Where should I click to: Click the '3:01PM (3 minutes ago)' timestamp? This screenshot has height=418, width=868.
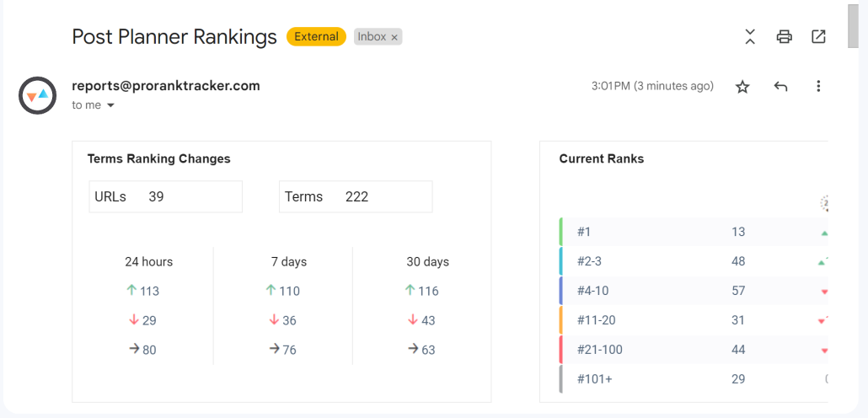pos(652,86)
